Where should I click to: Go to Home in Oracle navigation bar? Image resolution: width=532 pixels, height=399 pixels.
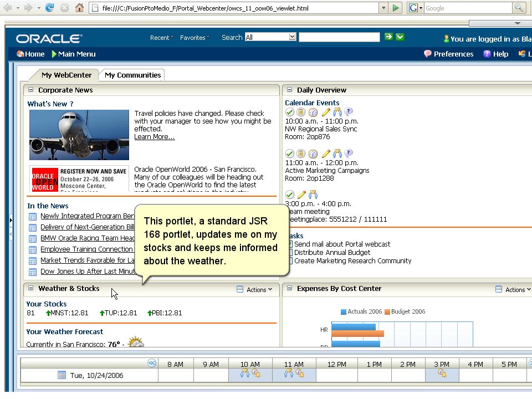click(x=30, y=54)
